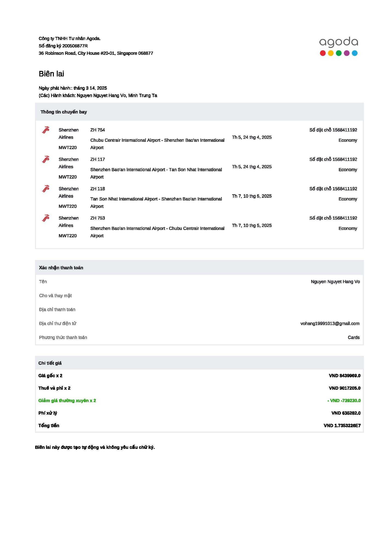Click the "Xác nhận thanh toán" section header
This screenshot has height=552, width=392.
tap(61, 267)
